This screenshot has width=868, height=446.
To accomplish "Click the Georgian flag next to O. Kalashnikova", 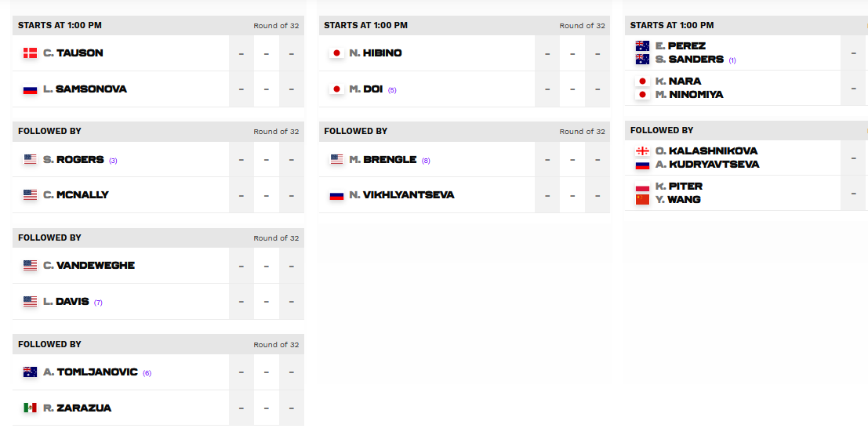I will pos(642,151).
